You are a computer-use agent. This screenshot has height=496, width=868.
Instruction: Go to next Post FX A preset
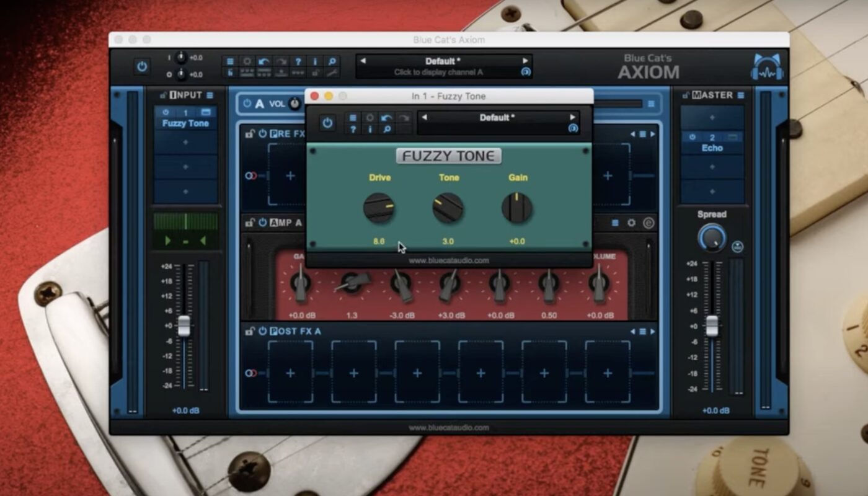pos(652,331)
